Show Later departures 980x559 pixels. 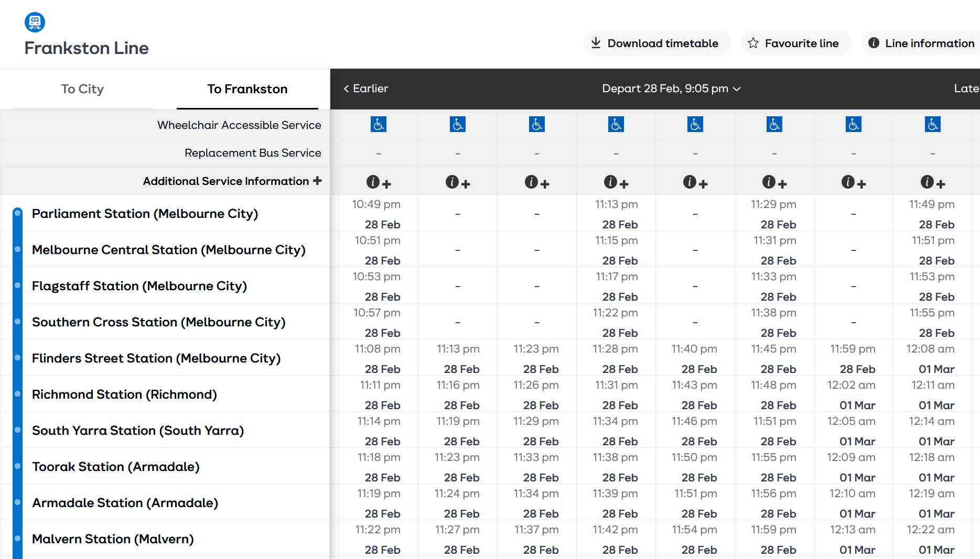click(x=966, y=89)
